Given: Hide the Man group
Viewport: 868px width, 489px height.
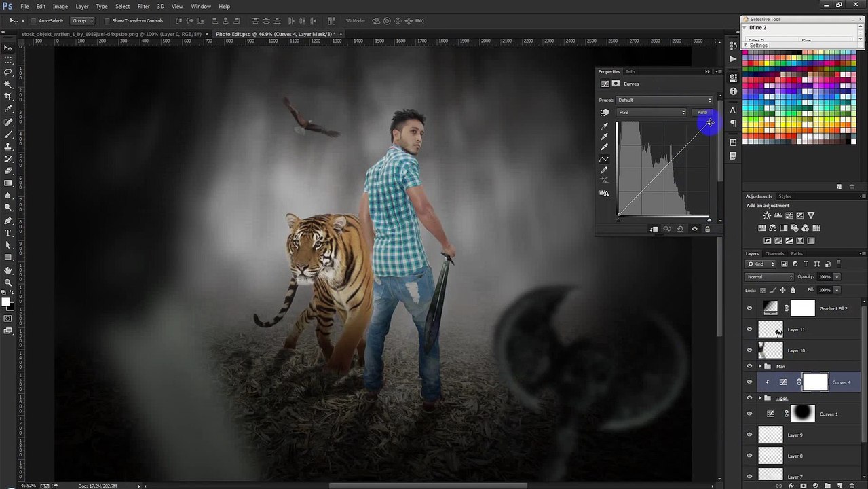Looking at the screenshot, I should coord(749,366).
